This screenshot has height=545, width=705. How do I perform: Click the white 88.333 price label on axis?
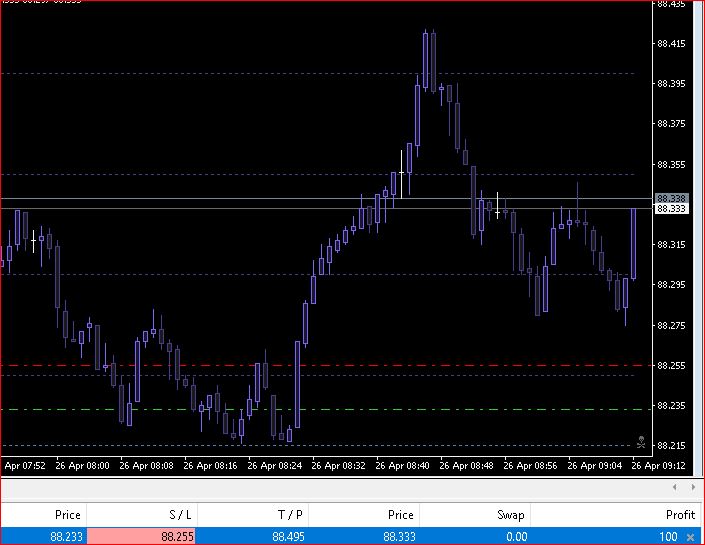(671, 209)
